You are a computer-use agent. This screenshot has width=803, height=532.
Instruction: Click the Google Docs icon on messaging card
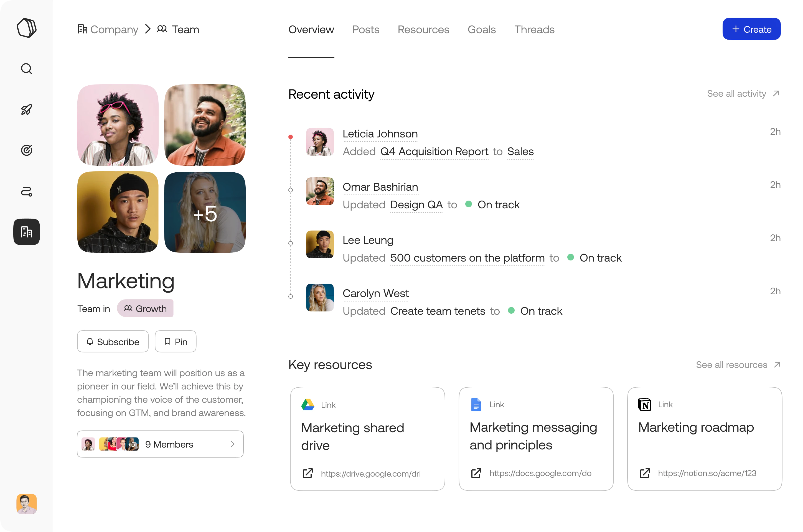pyautogui.click(x=476, y=405)
